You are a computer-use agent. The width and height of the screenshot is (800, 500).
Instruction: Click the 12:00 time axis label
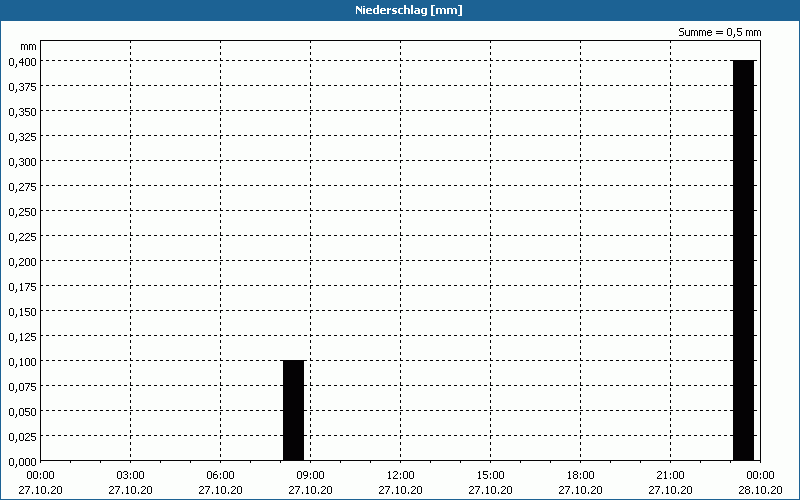[x=401, y=476]
